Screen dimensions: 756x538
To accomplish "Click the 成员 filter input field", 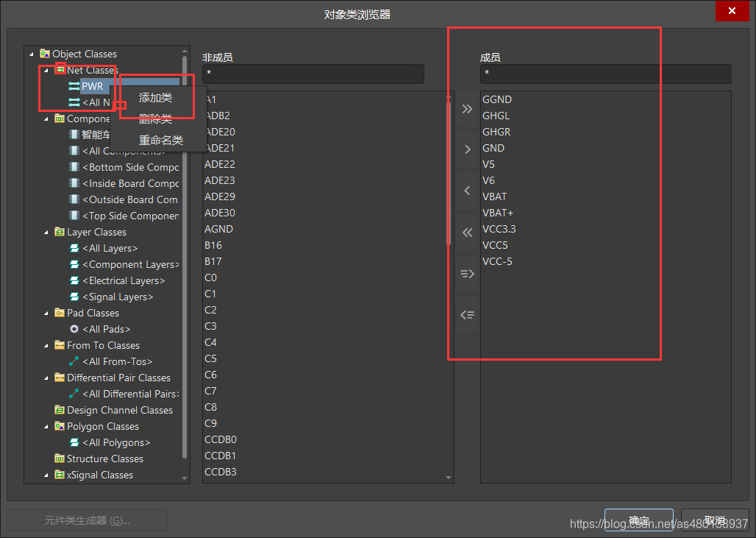I will (605, 74).
